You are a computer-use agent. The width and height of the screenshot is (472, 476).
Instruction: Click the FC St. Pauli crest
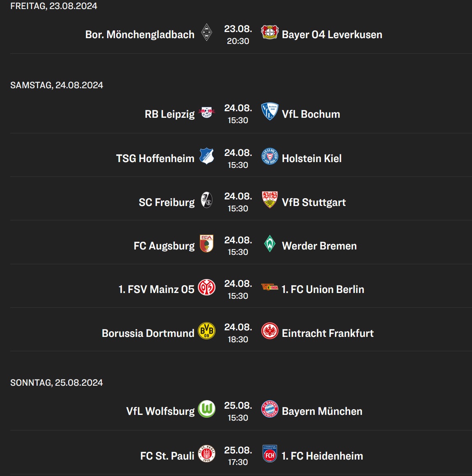[x=206, y=453]
